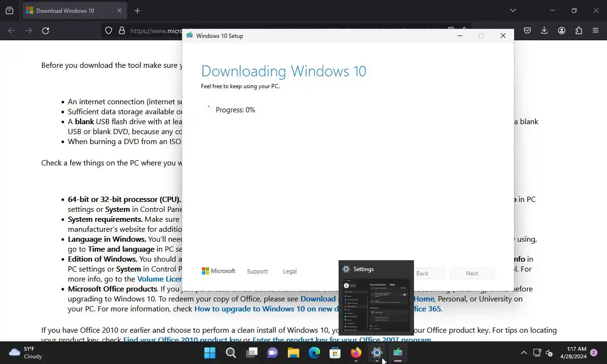The width and height of the screenshot is (607, 364).
Task: Expand the list all tabs chevron
Action: [513, 10]
